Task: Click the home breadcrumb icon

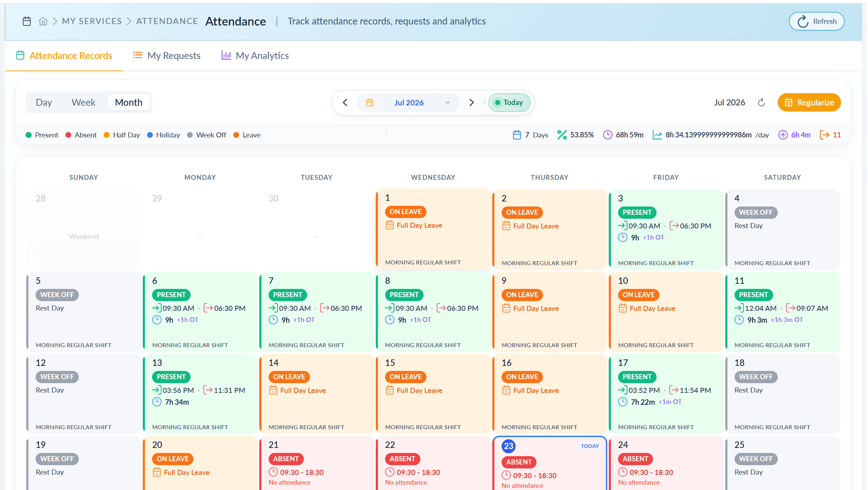Action: [43, 21]
